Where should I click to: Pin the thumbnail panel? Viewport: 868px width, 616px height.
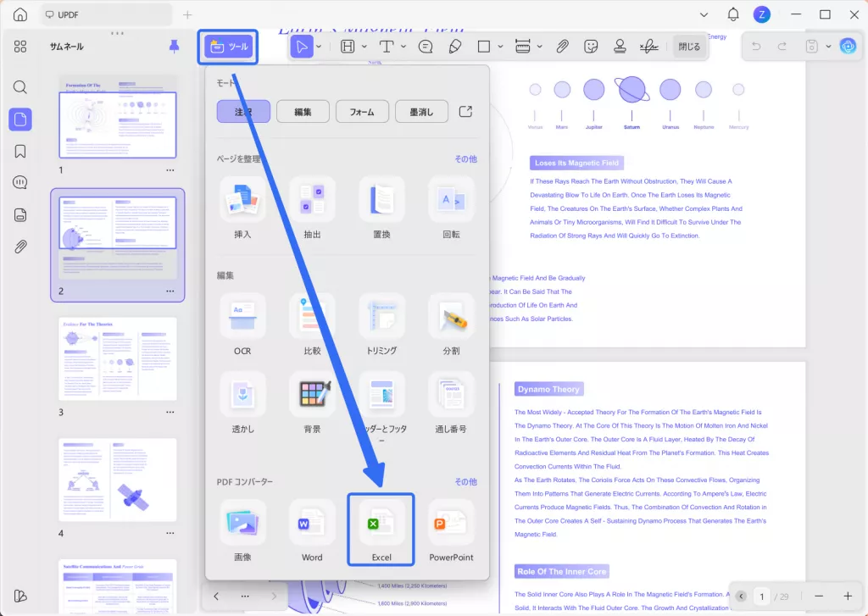[174, 47]
